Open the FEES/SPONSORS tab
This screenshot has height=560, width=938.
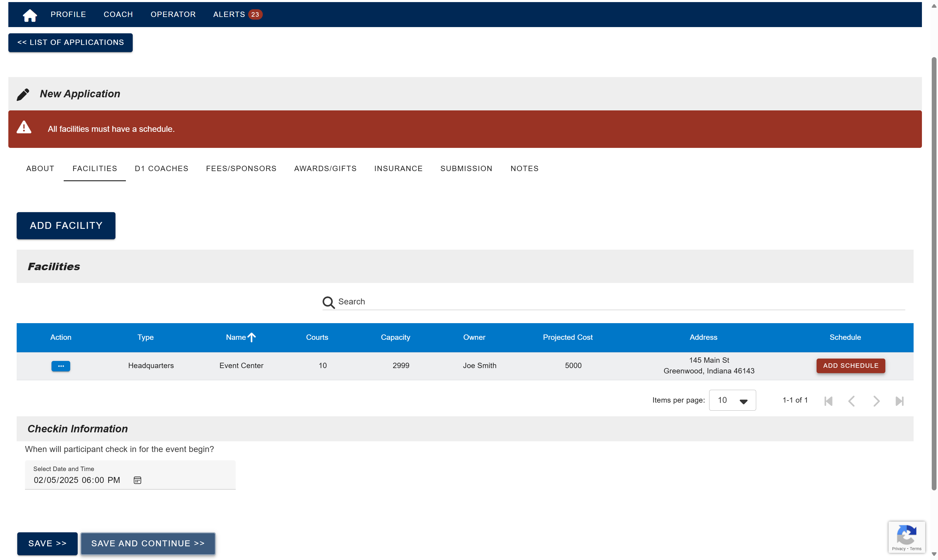tap(241, 169)
